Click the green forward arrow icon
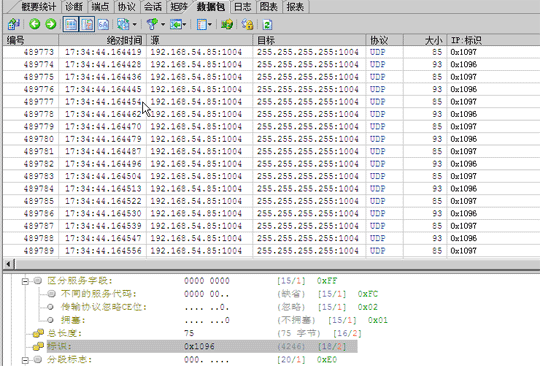The image size is (540, 366). pyautogui.click(x=51, y=24)
